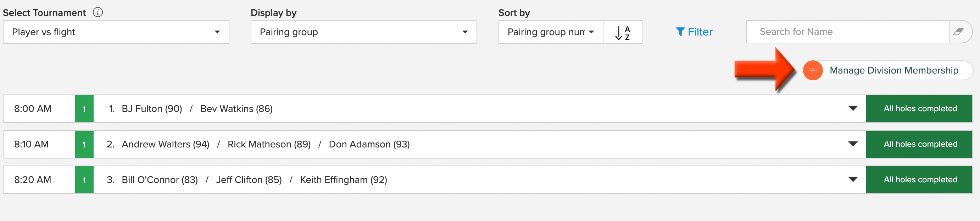Open the Sort by Pairing group number dropdown
Screen dimensions: 980x221
[x=551, y=32]
